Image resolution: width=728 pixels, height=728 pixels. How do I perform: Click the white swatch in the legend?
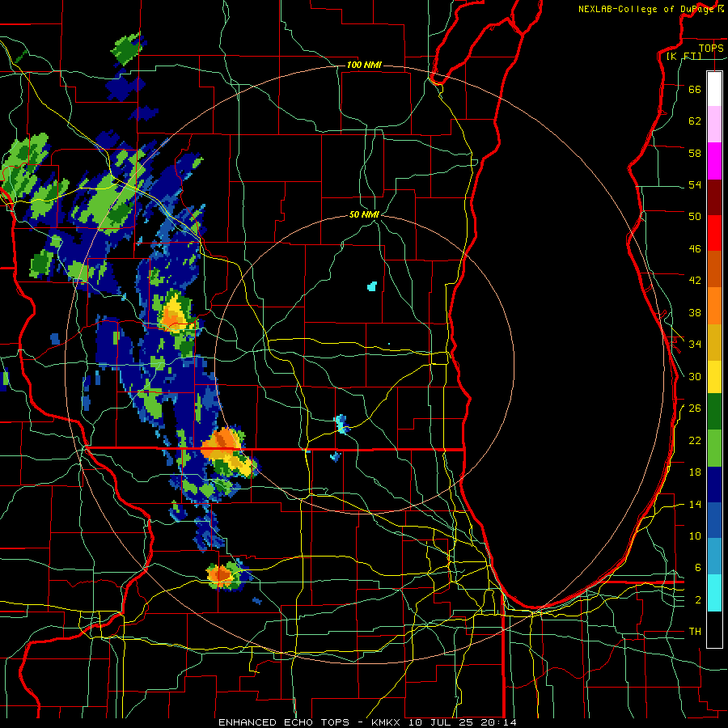(x=714, y=89)
